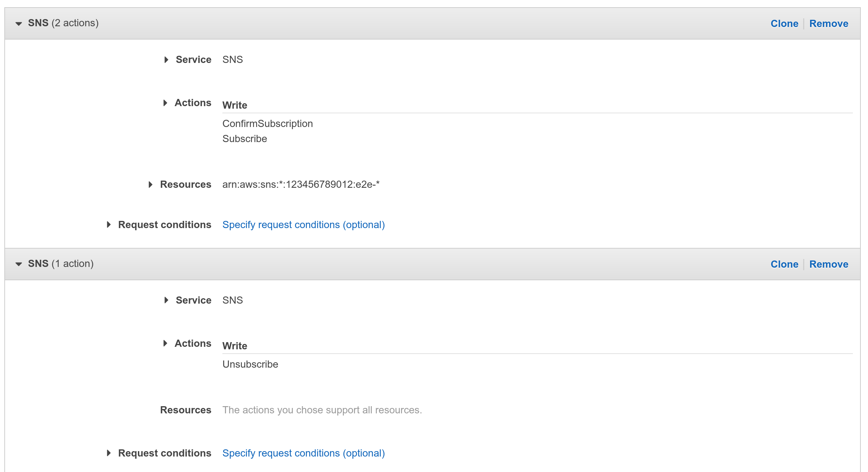
Task: Click the arn:aws:sns:*:123456789012:e2e-* resource
Action: (301, 185)
